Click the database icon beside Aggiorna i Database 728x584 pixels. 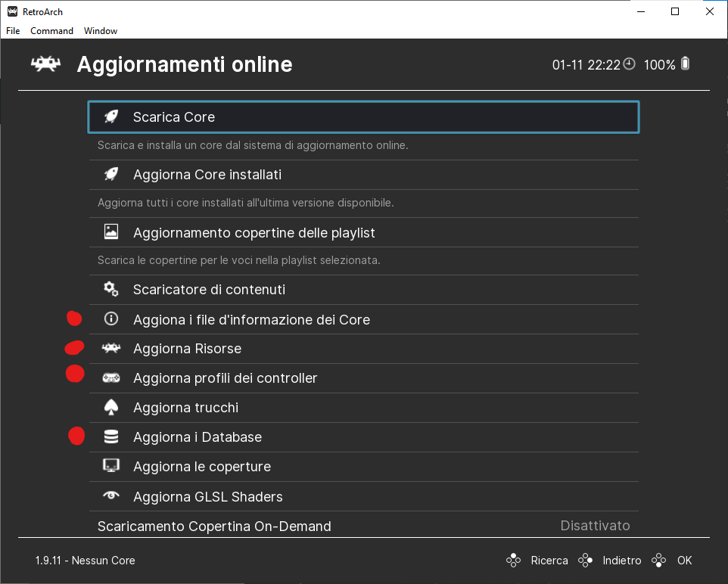point(111,436)
